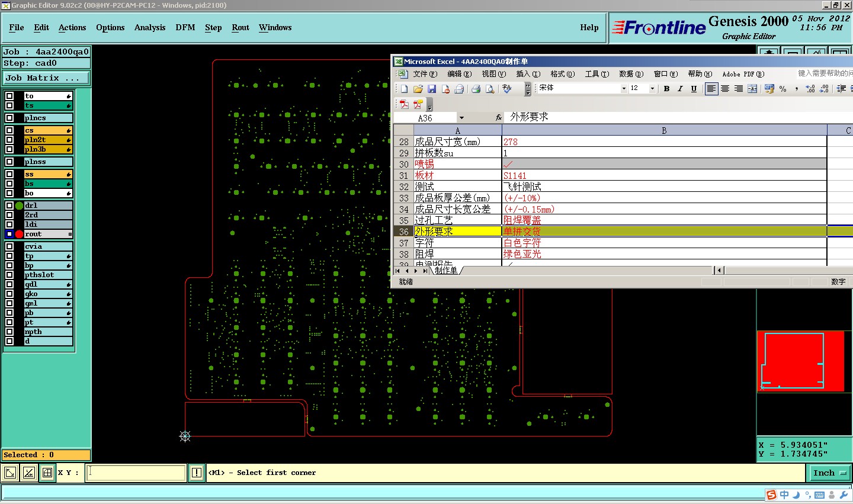The image size is (853, 504).
Task: Click the Job Matrix button
Action: click(46, 78)
